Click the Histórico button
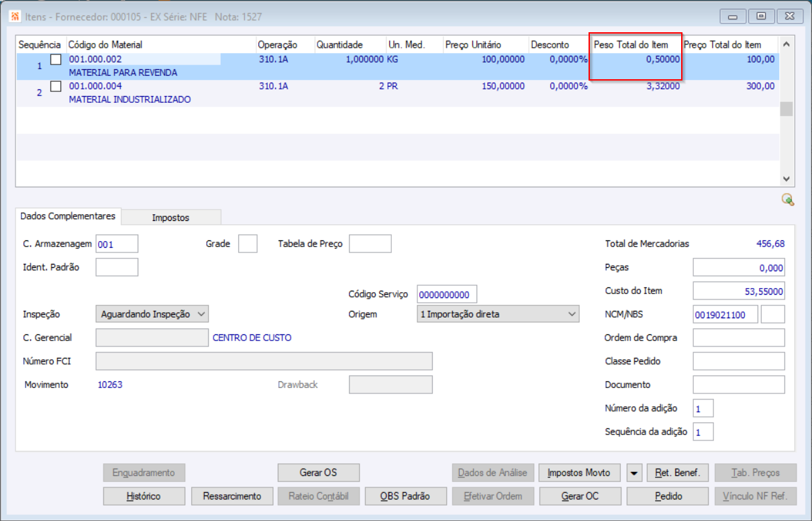Viewport: 812px width, 521px height. pyautogui.click(x=144, y=496)
